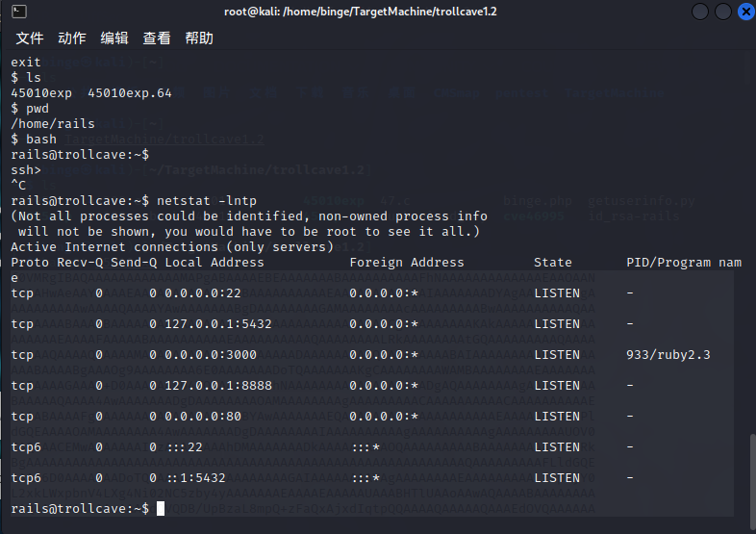756x534 pixels.
Task: Click the 'ssh>' prompt line
Action: 26,170
